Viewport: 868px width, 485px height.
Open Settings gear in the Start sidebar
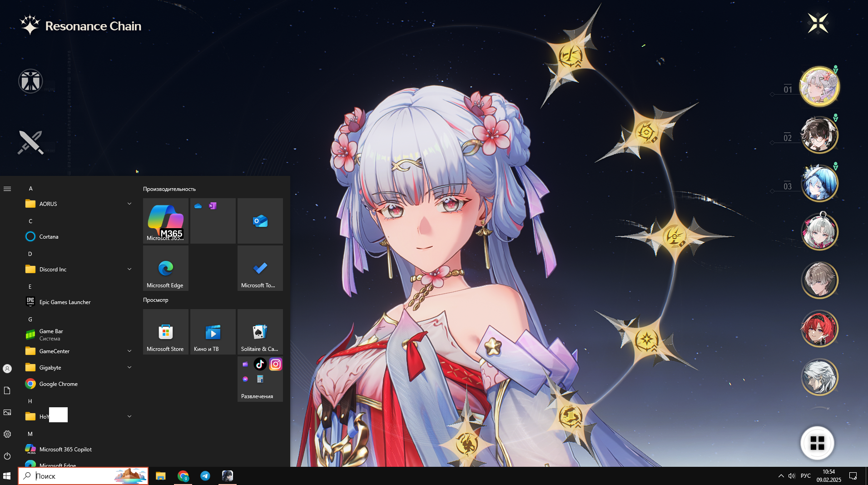[x=7, y=434]
